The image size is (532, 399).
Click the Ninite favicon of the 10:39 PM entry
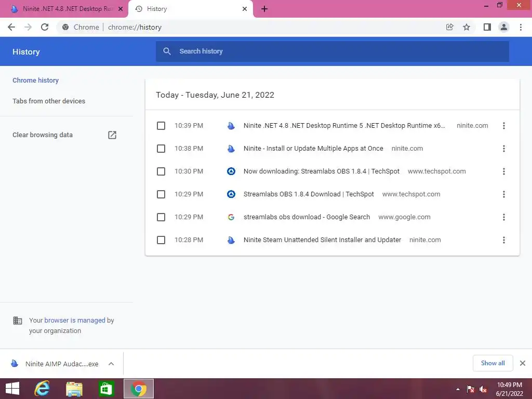[231, 126]
